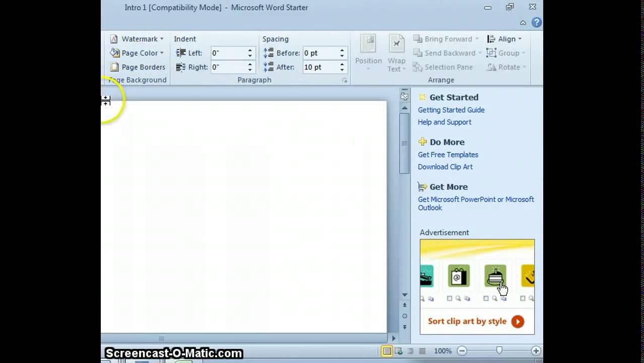The height and width of the screenshot is (363, 644).
Task: Open the Paragraph dialog launcher
Action: [x=345, y=80]
